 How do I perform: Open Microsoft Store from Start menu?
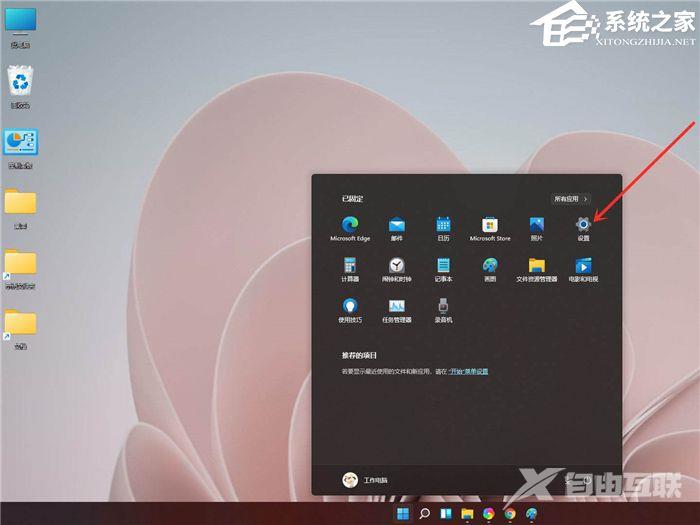click(490, 229)
